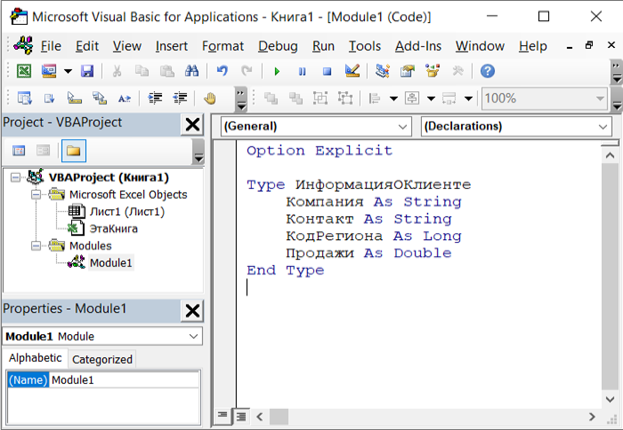Click the Break pause icon
623x430 pixels.
coord(302,72)
